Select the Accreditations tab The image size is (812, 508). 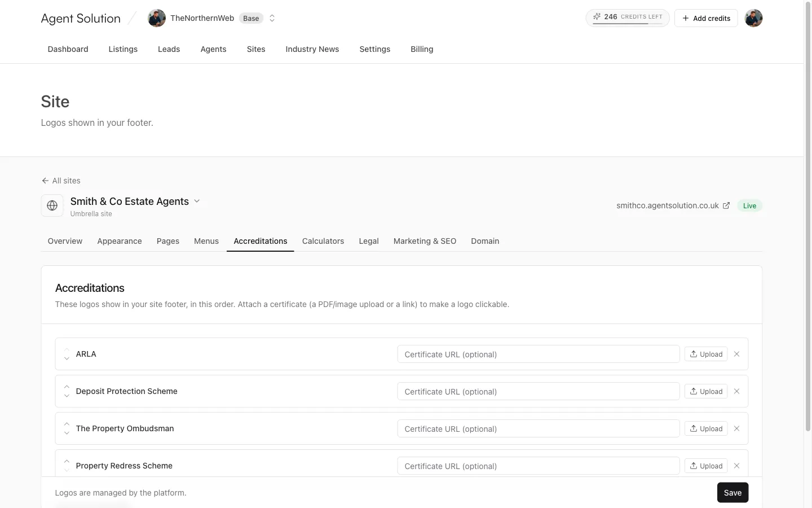(261, 241)
